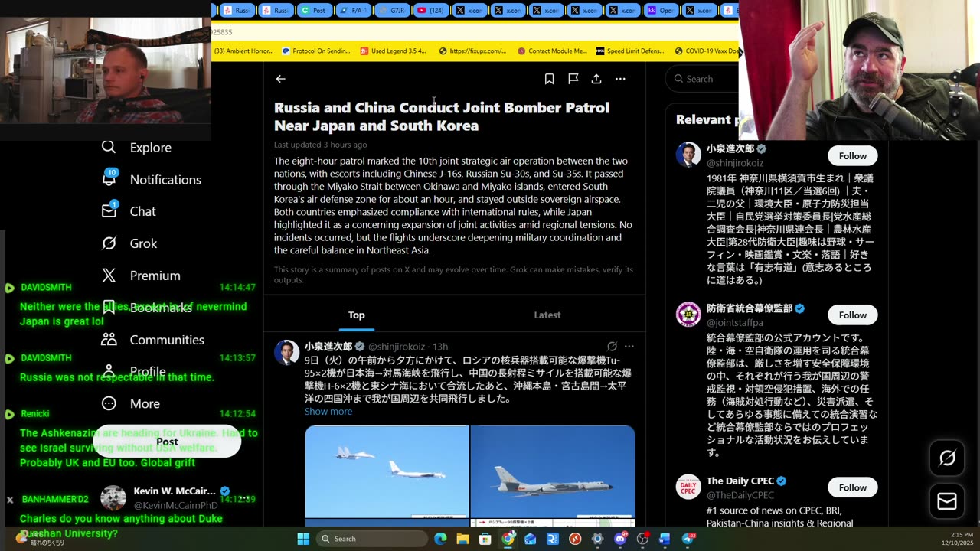The height and width of the screenshot is (551, 980).
Task: Open Notifications with 10 badge
Action: pos(152,180)
